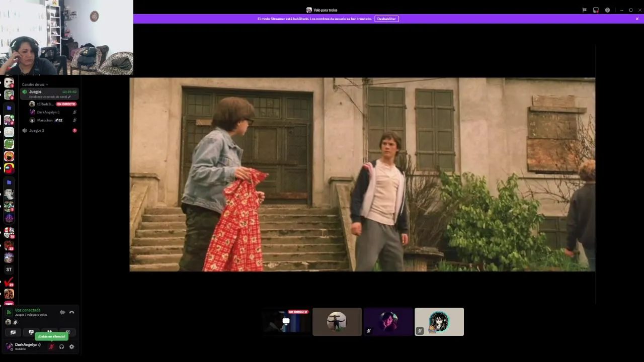Image resolution: width=644 pixels, height=362 pixels.
Task: Disconnect from voice with the phone icon
Action: (72, 312)
